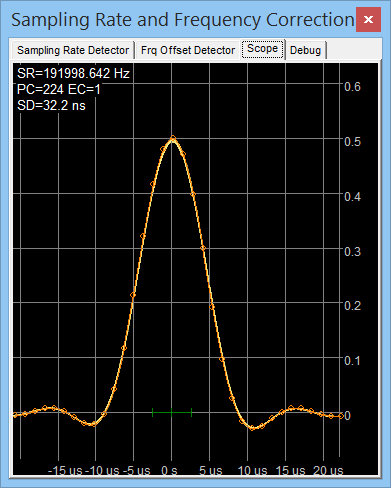391x488 pixels.
Task: Click the SR=191998.642 Hz readout
Action: click(x=73, y=73)
